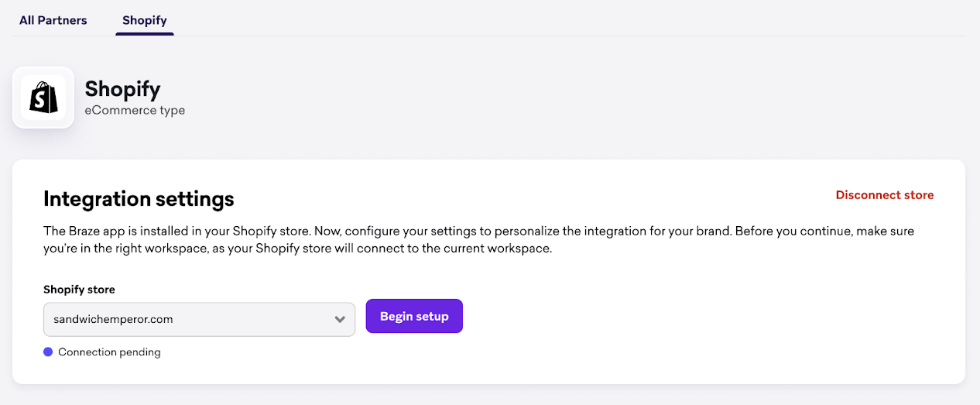Click the chevron arrow in store dropdown

339,319
